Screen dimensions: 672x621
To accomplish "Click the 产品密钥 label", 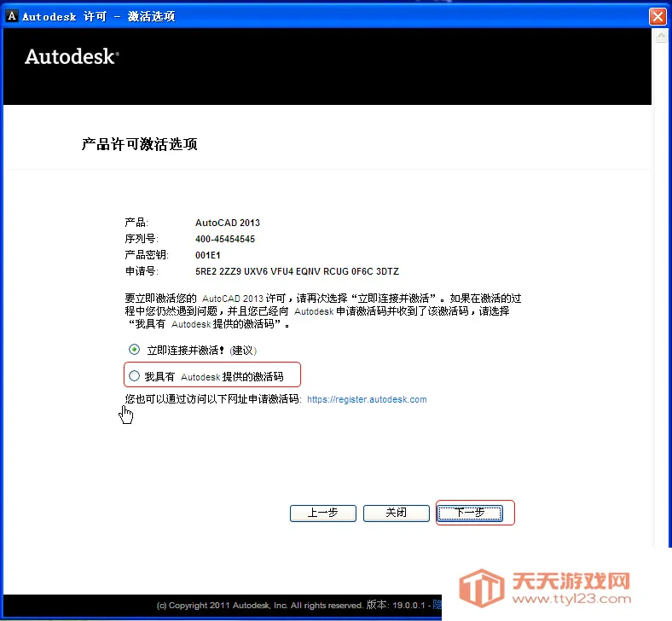I will tap(147, 255).
